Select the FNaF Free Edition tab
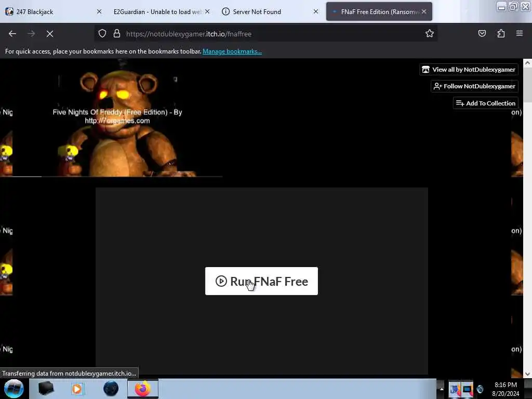The image size is (532, 399). click(379, 11)
